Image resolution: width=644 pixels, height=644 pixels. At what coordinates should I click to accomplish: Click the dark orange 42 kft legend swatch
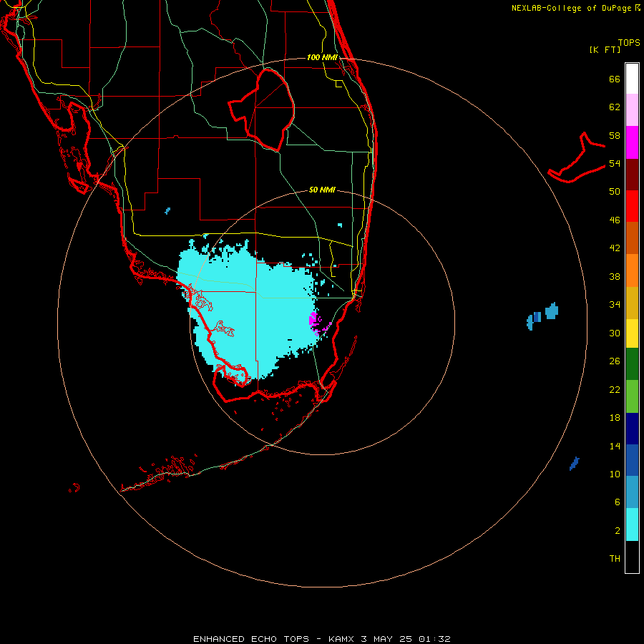(632, 238)
